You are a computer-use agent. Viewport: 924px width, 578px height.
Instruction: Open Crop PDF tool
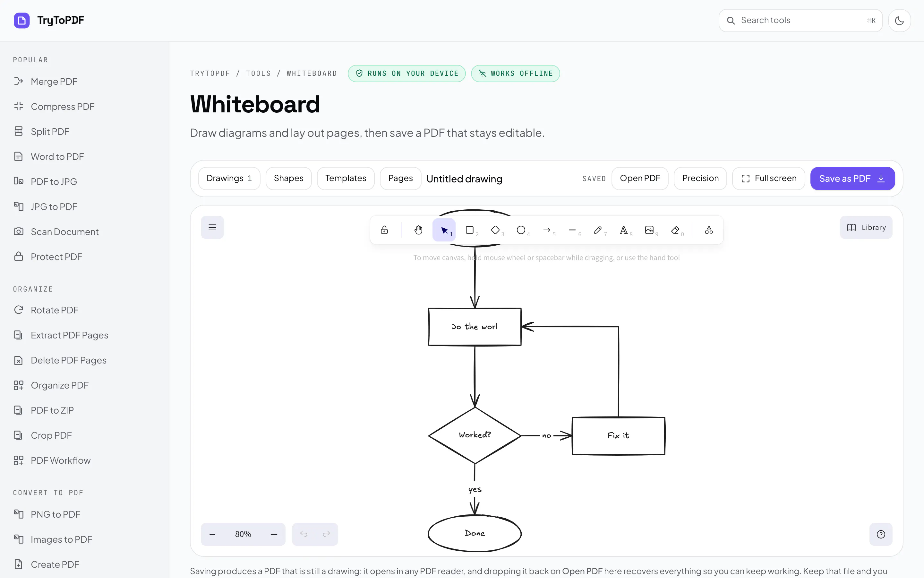pos(84,435)
